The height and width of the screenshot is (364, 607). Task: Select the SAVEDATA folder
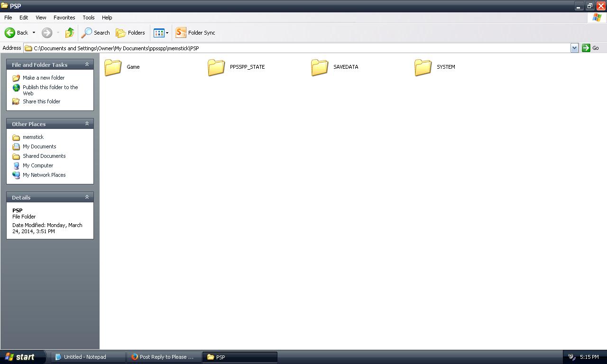320,67
